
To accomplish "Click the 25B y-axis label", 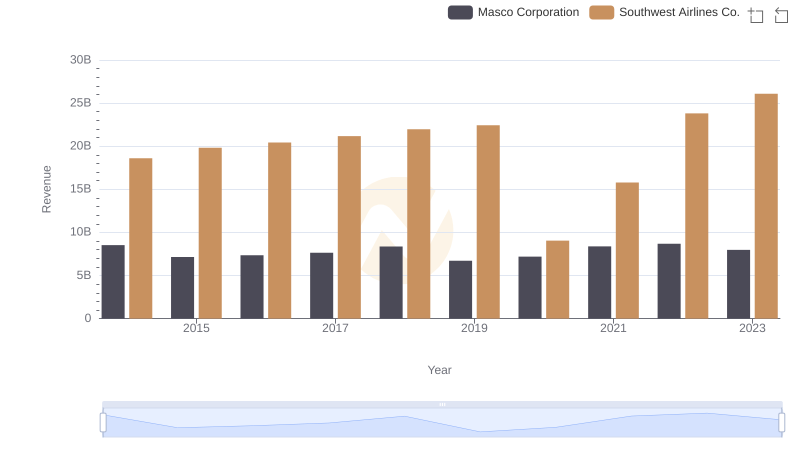I will (81, 103).
